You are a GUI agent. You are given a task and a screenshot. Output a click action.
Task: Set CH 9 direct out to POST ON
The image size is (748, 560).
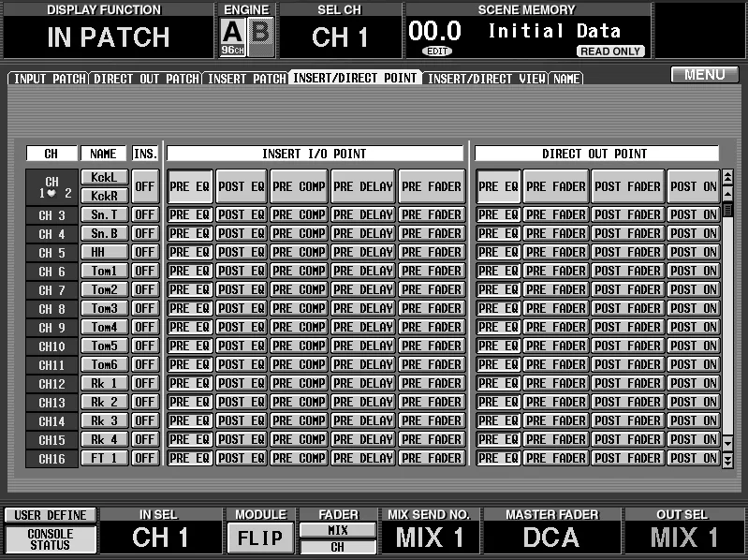(694, 327)
